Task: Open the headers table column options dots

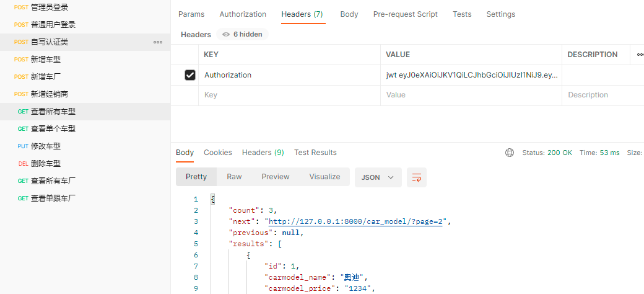Action: point(639,55)
